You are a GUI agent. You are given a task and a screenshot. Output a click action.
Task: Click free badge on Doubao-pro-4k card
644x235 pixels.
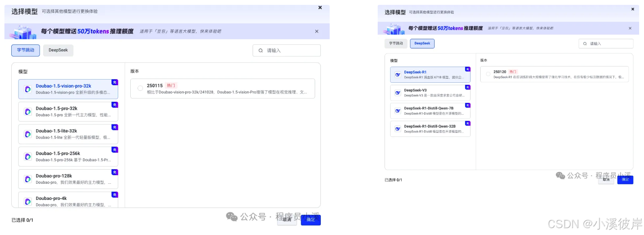(x=115, y=195)
